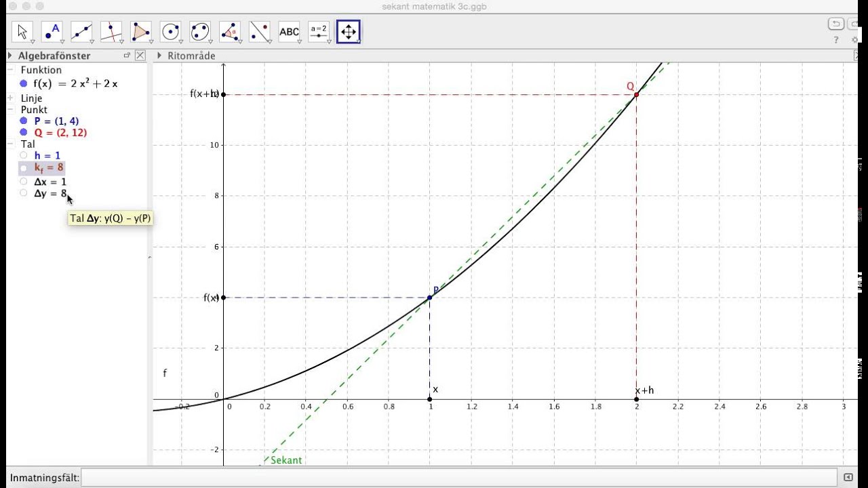Select point Q on the curve
This screenshot has width=868, height=488.
[636, 94]
